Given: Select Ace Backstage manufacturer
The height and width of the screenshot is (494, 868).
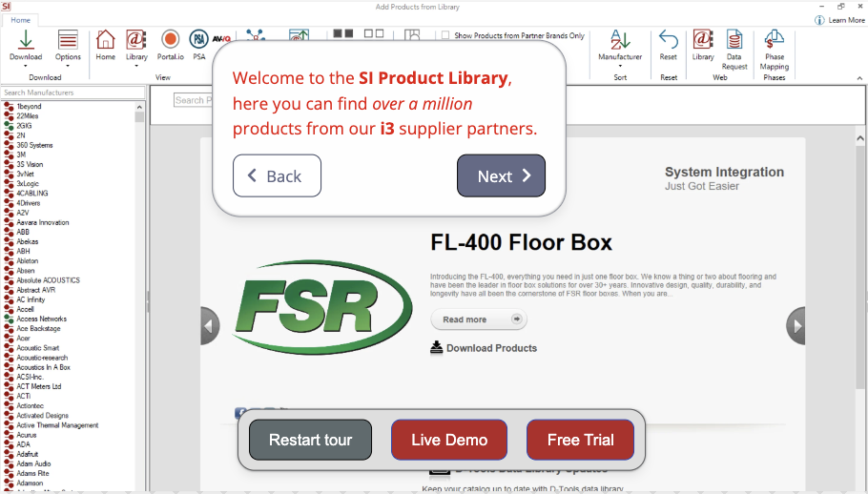Looking at the screenshot, I should [38, 329].
